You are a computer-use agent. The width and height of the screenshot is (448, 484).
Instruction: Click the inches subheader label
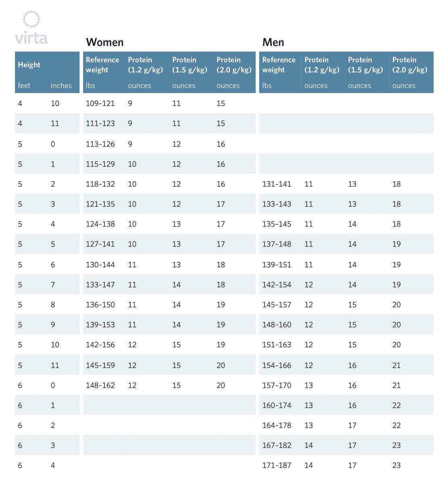[x=61, y=86]
